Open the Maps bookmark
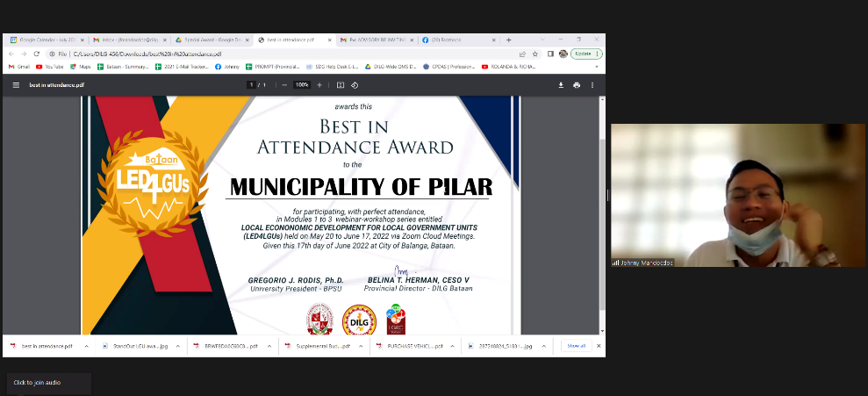Viewport: 868px width, 396px height. (80, 67)
